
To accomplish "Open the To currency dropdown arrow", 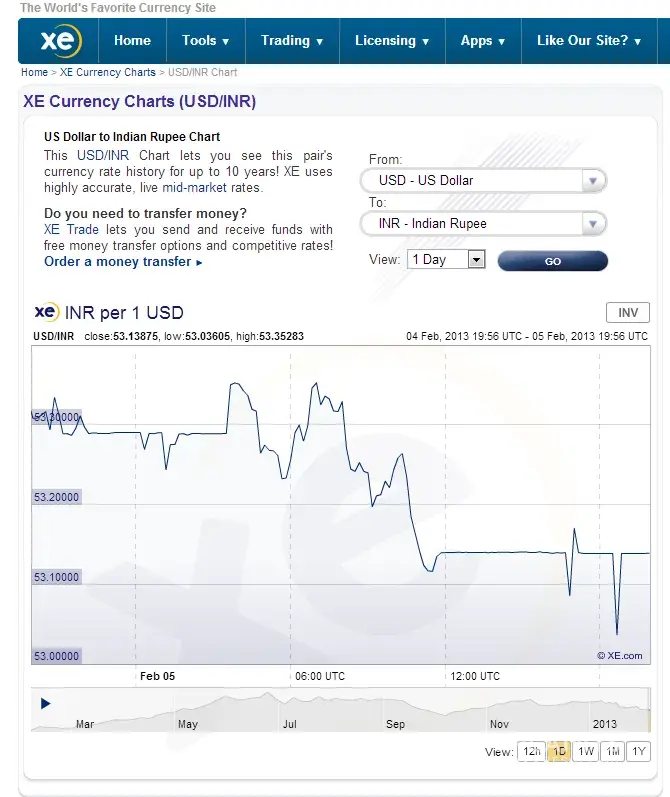I will (593, 224).
